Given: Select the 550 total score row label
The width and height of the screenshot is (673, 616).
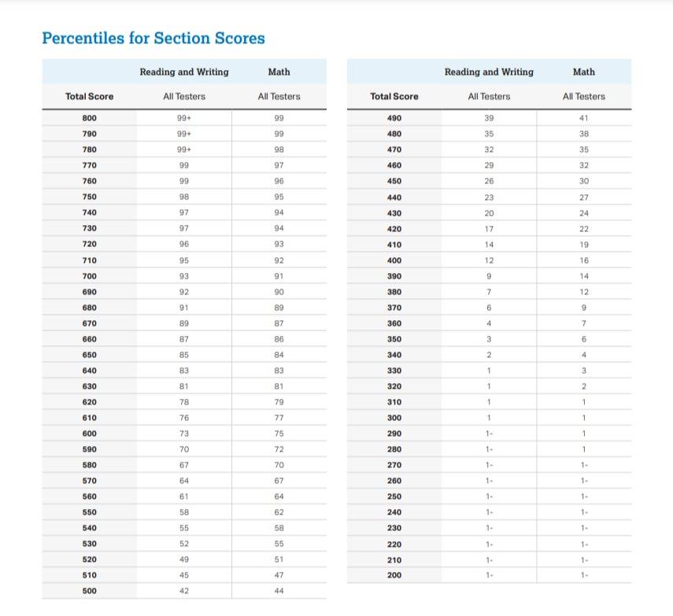Looking at the screenshot, I should [x=89, y=512].
